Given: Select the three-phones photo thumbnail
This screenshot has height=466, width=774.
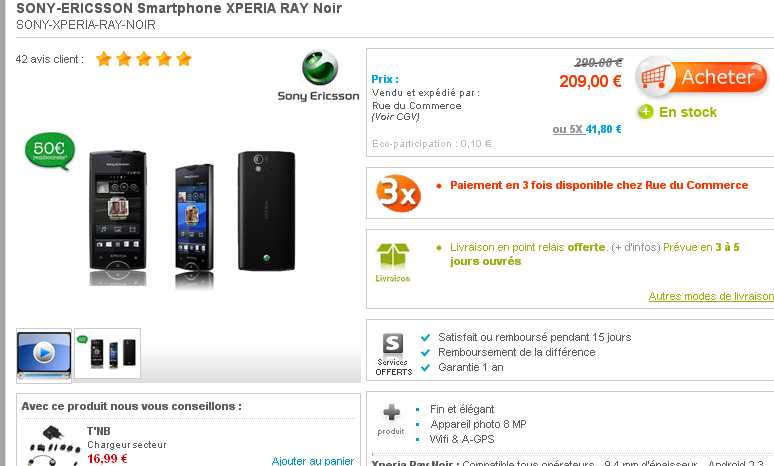Looking at the screenshot, I should (108, 353).
